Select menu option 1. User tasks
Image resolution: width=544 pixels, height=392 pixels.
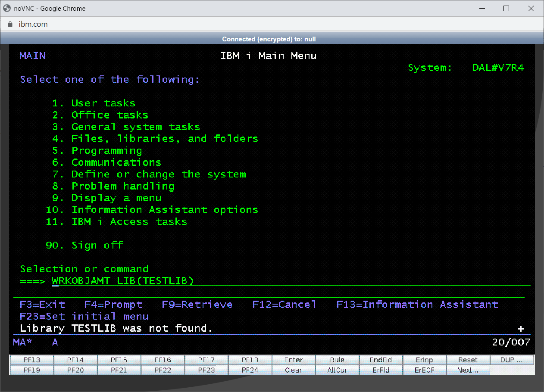point(94,103)
